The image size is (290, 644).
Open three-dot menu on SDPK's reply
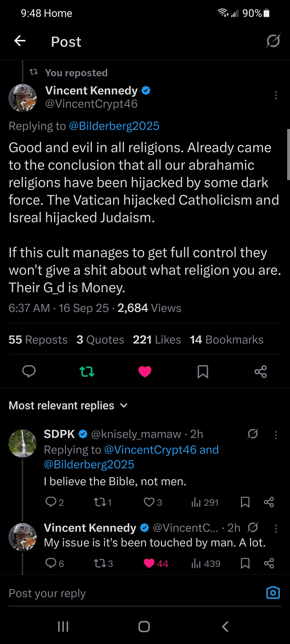276,435
